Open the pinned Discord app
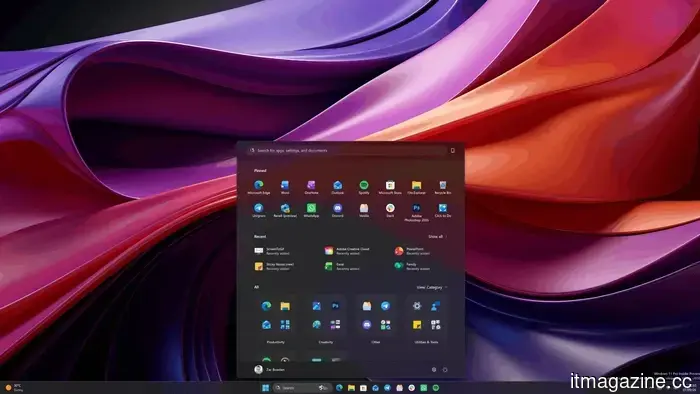 point(338,210)
